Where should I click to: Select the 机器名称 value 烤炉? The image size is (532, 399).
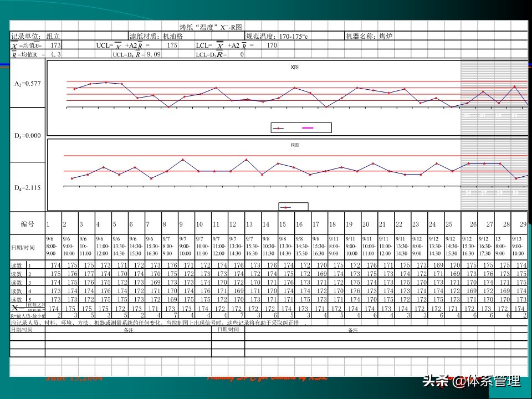coord(386,36)
